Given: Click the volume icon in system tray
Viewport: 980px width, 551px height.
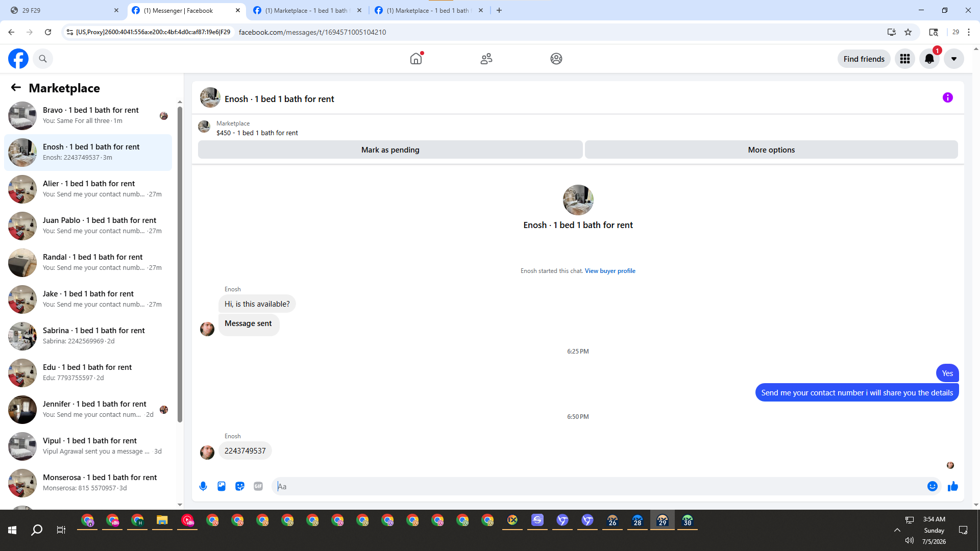Looking at the screenshot, I should click(909, 540).
